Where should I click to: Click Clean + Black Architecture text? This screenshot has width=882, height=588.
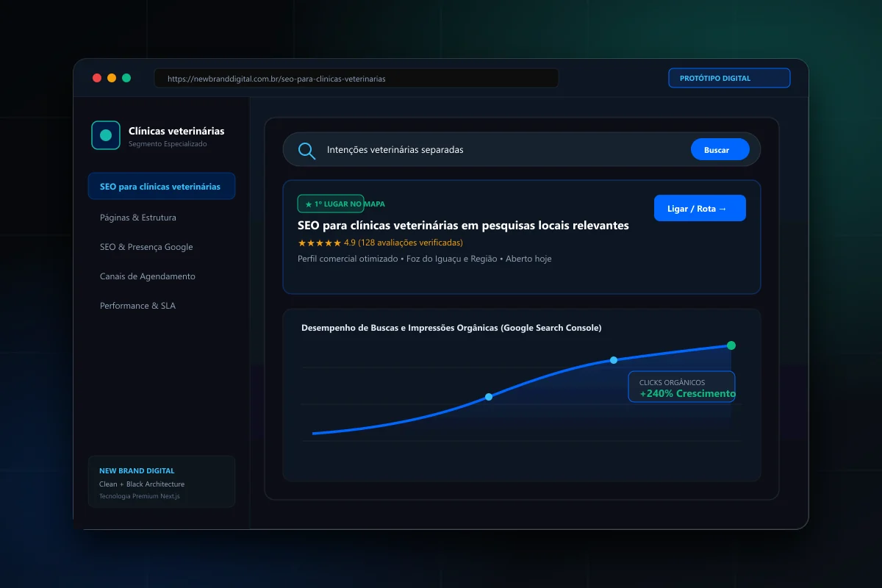[x=142, y=484]
